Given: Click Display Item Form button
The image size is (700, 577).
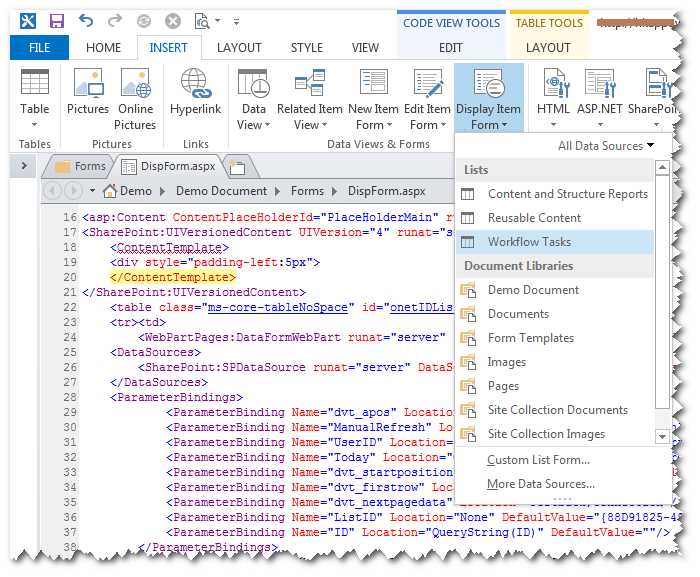Looking at the screenshot, I should click(488, 98).
